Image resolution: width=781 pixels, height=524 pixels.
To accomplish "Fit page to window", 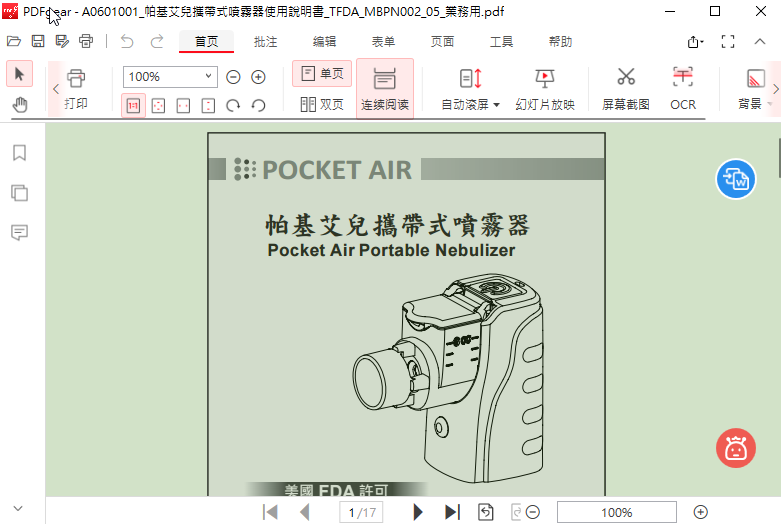I will (x=158, y=106).
